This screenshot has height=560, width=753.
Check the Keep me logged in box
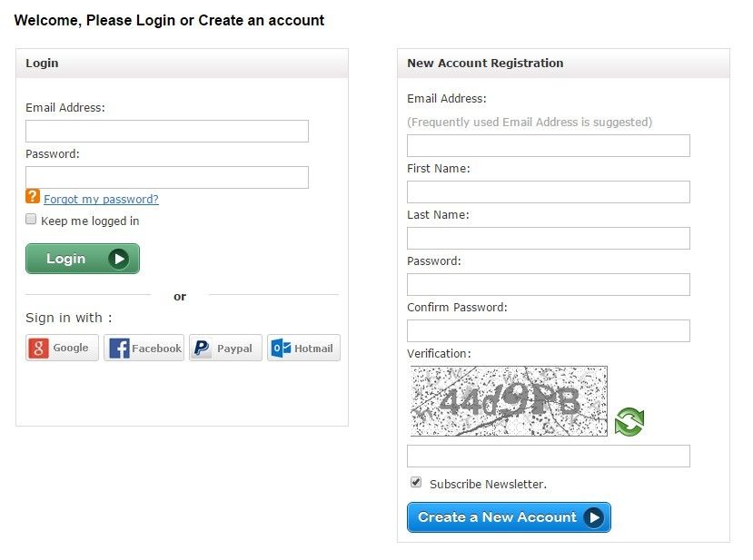click(31, 220)
